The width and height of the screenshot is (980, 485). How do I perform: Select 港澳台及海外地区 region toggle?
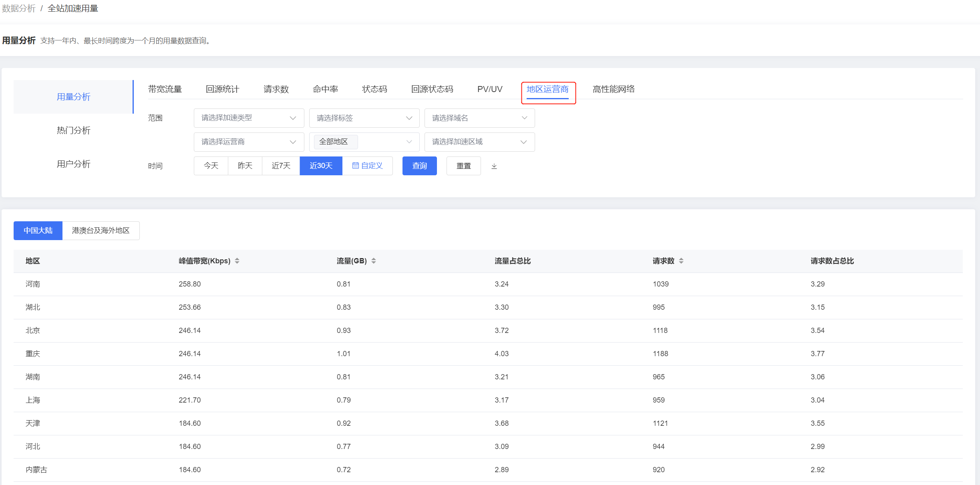101,230
